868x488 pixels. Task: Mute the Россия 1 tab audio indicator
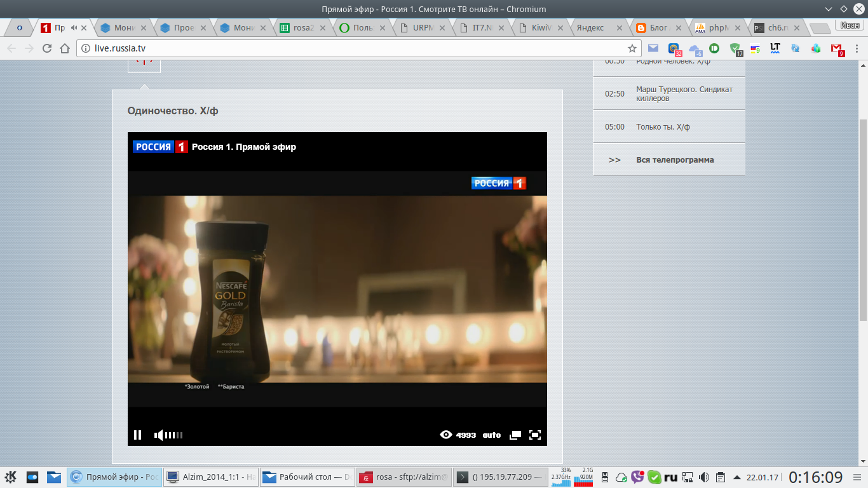click(74, 28)
